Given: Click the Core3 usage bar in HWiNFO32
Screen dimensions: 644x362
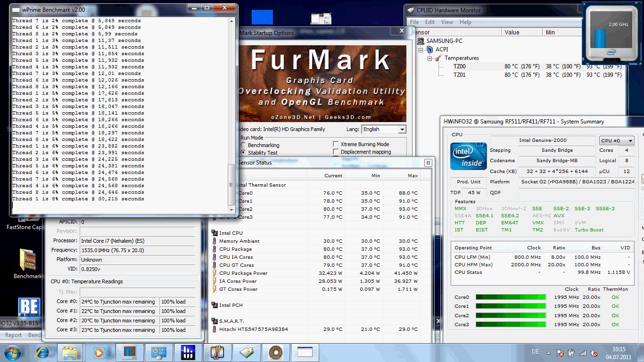Looking at the screenshot, I should click(x=511, y=325).
